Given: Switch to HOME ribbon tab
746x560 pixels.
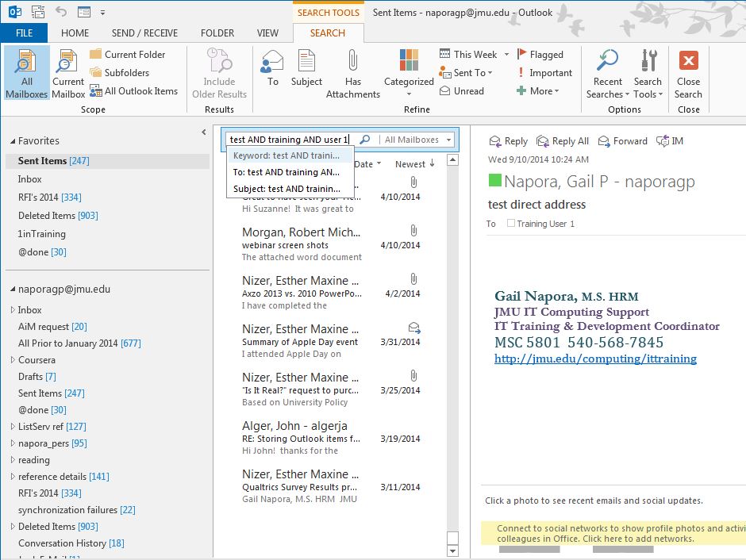Looking at the screenshot, I should pos(75,33).
